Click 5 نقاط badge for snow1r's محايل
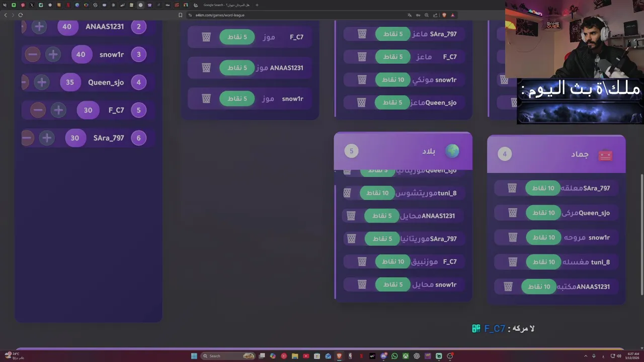644x362 pixels. (x=393, y=285)
